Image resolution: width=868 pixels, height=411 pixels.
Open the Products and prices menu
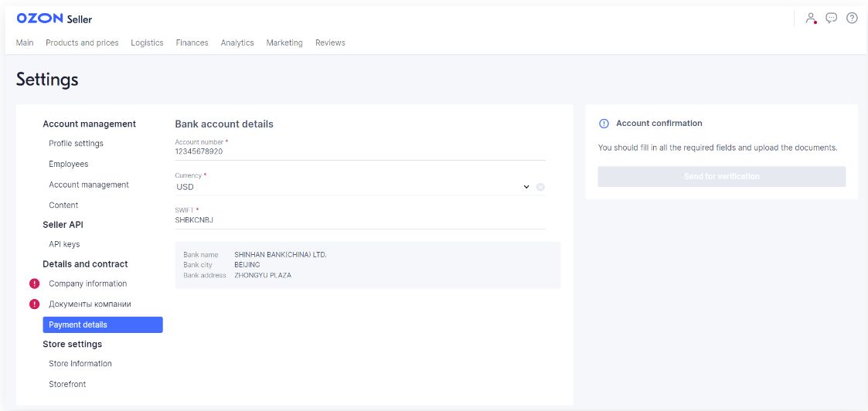click(x=82, y=42)
